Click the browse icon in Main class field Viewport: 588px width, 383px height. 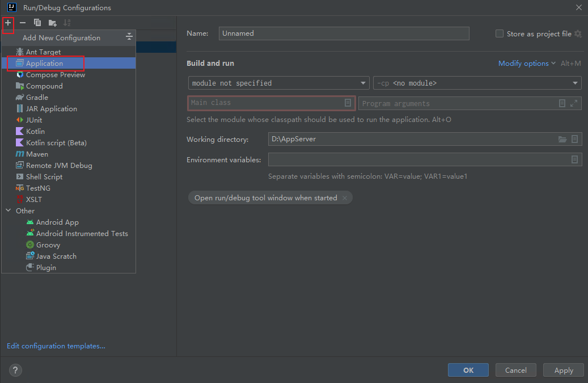tap(348, 103)
